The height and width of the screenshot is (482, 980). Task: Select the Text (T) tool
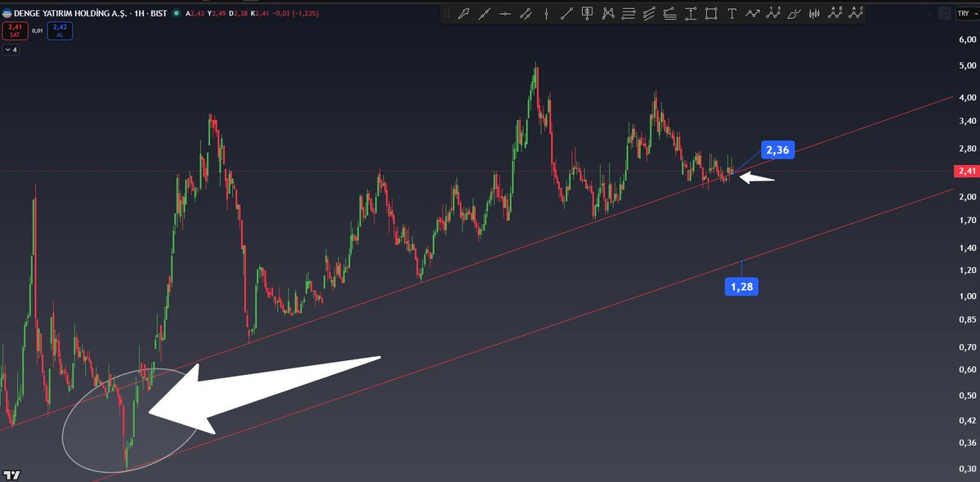(x=732, y=13)
